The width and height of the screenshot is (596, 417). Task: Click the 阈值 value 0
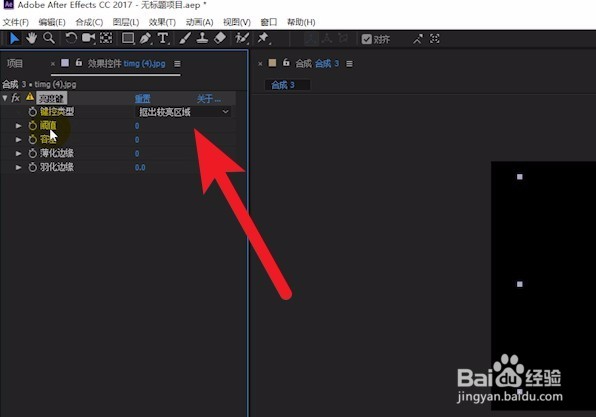click(x=137, y=126)
